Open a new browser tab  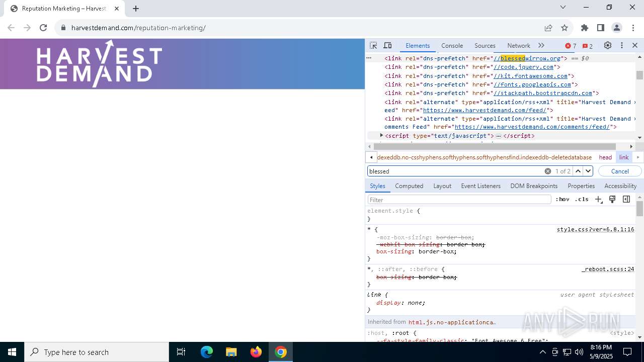click(x=136, y=9)
